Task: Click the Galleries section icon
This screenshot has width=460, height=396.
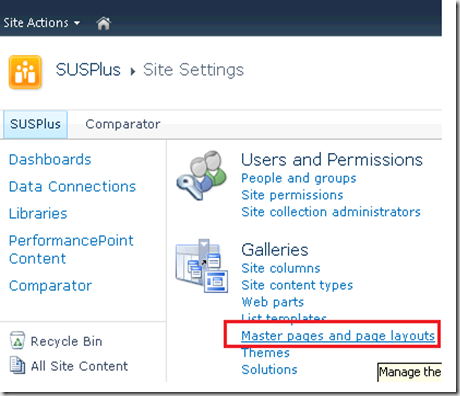Action: pos(202,266)
